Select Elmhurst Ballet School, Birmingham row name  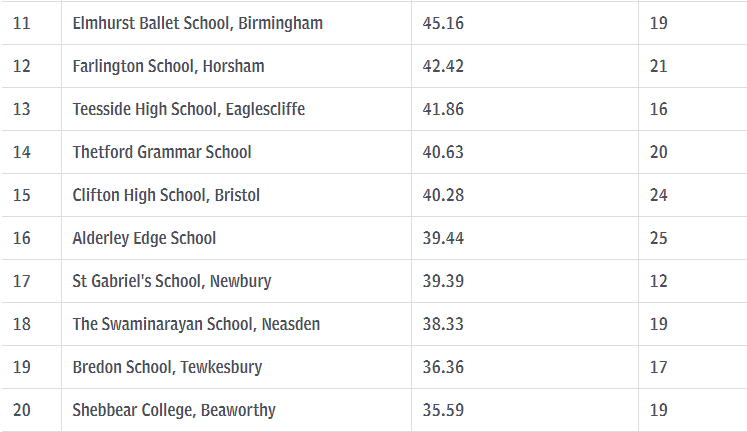pos(197,23)
